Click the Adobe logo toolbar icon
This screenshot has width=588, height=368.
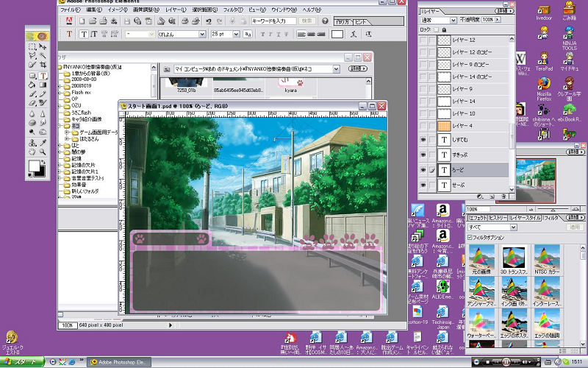[x=69, y=21]
